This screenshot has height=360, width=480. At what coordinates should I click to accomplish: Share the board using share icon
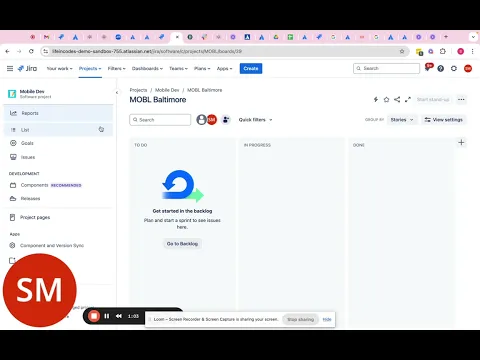click(x=397, y=99)
